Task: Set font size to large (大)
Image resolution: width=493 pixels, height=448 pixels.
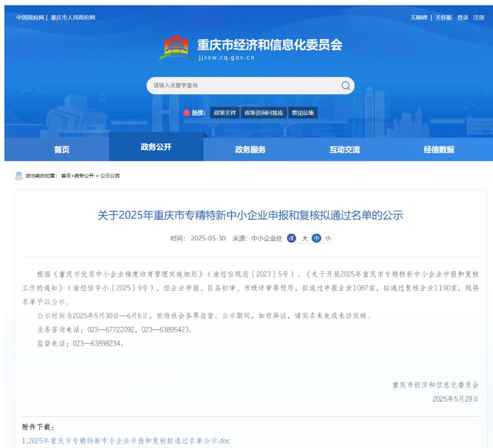Action: (x=305, y=238)
